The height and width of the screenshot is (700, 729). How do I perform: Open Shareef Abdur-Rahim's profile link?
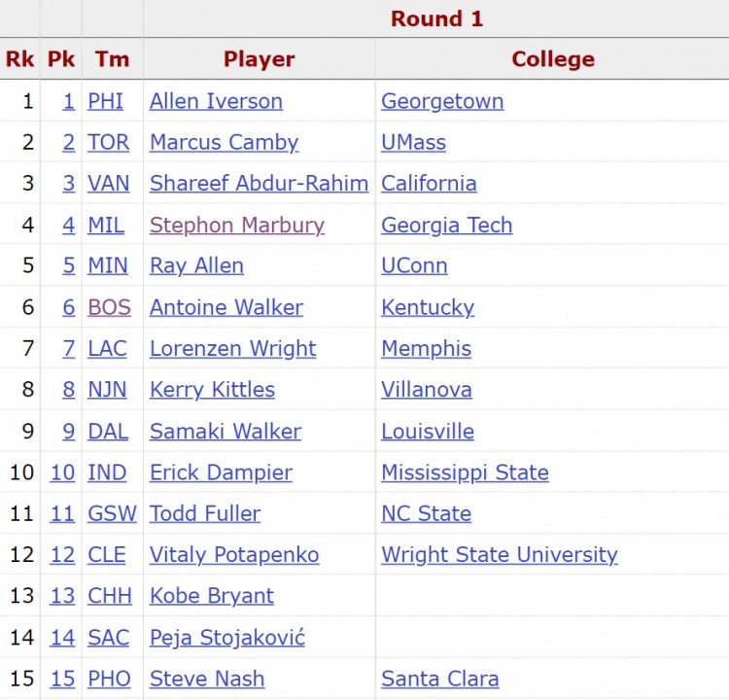(259, 183)
